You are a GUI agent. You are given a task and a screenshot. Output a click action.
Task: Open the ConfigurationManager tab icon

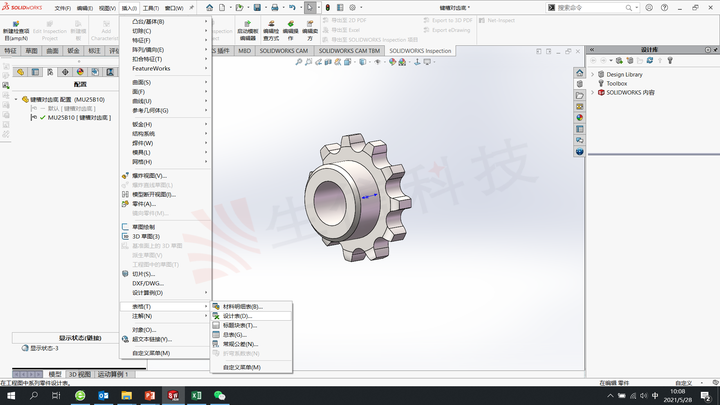tap(50, 72)
